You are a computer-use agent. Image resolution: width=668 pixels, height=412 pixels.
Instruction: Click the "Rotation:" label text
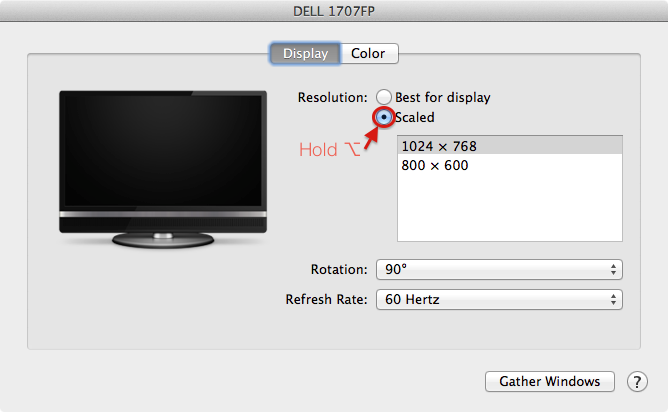340,270
